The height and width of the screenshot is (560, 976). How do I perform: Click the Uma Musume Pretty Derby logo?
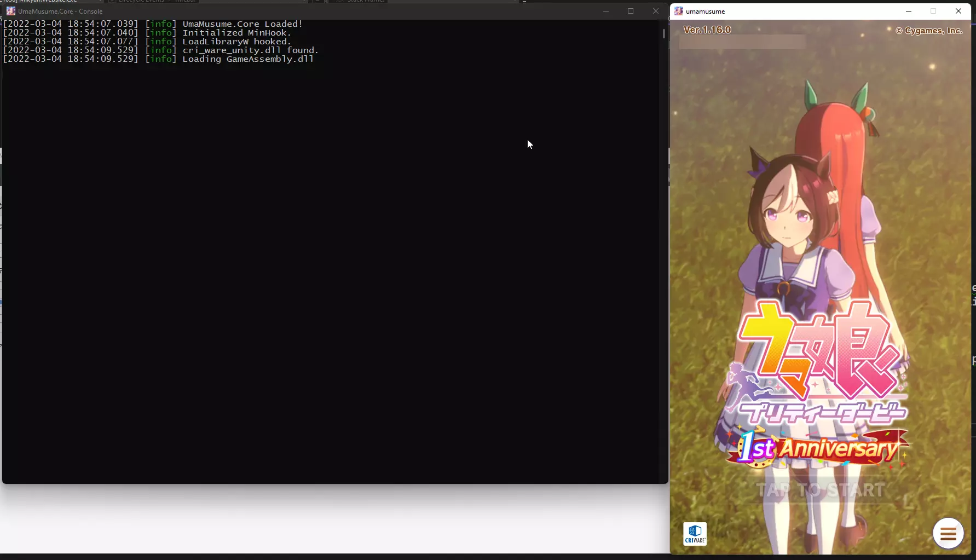coord(818,362)
